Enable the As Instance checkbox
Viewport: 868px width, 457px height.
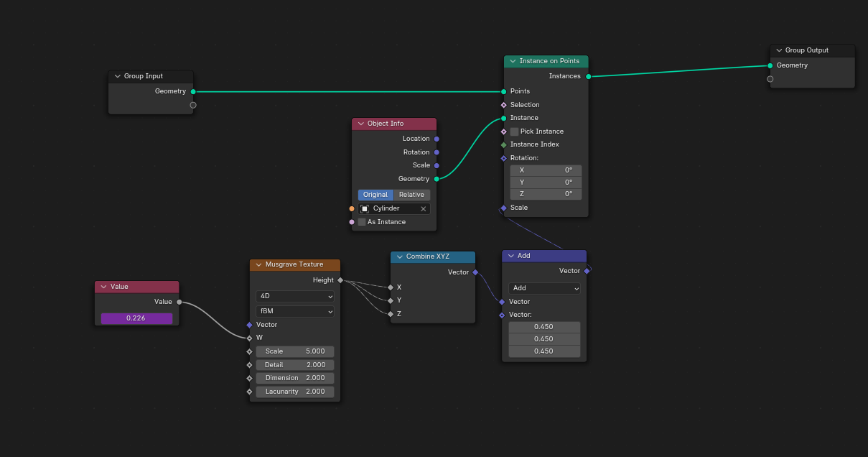pyautogui.click(x=362, y=222)
